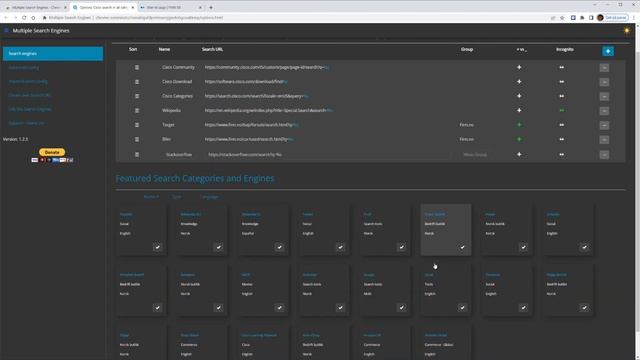Click the Cisco Download name cell

point(177,82)
